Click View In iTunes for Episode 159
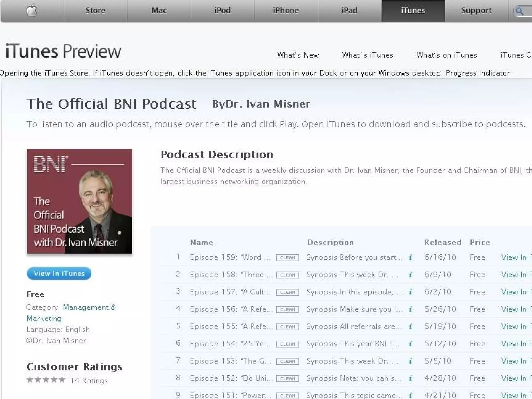This screenshot has width=532, height=399. [x=516, y=257]
